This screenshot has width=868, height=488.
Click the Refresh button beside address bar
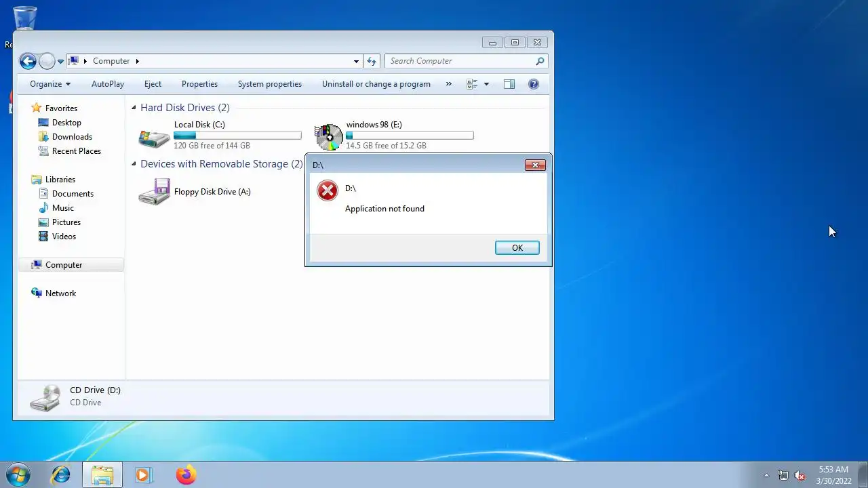click(x=372, y=61)
